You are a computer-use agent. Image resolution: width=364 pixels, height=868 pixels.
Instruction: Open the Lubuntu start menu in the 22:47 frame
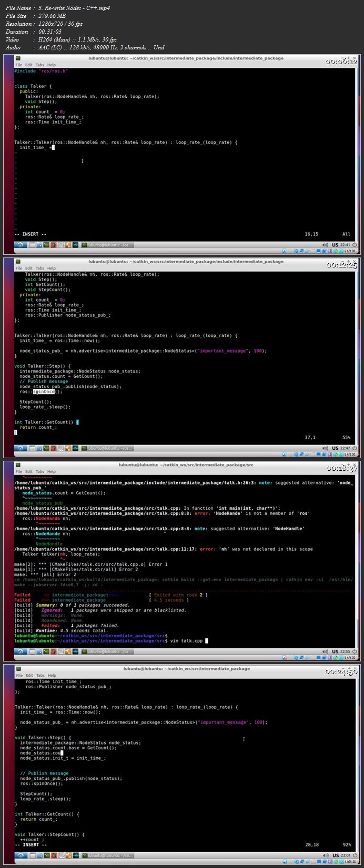tap(20, 448)
